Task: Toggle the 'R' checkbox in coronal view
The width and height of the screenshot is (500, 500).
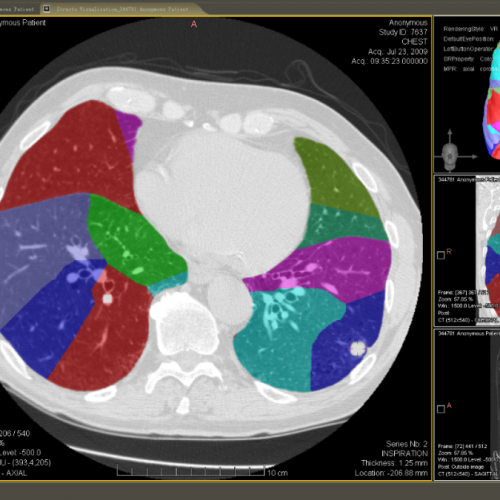Action: pyautogui.click(x=441, y=255)
